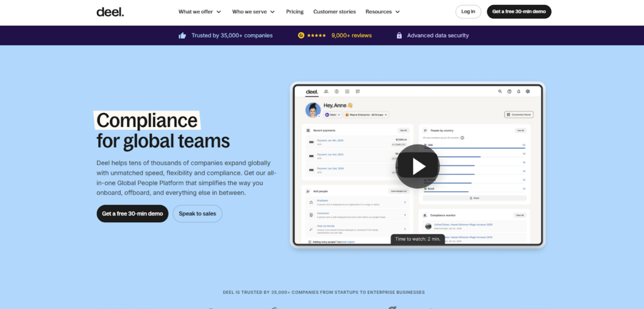
Task: Click DEEL IS TRUSTED BY 35,000+ COMPANIES heading
Action: click(324, 293)
